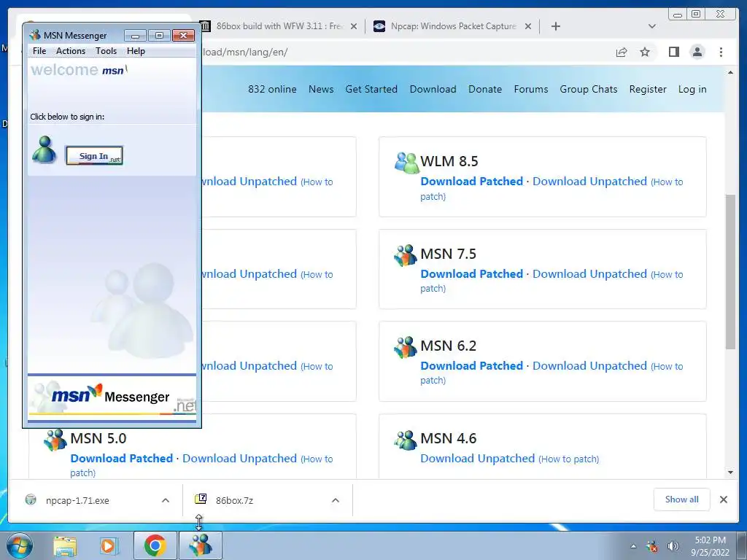Image resolution: width=747 pixels, height=560 pixels.
Task: Click the MSN 7.5 butterfly buddies icon
Action: (406, 254)
